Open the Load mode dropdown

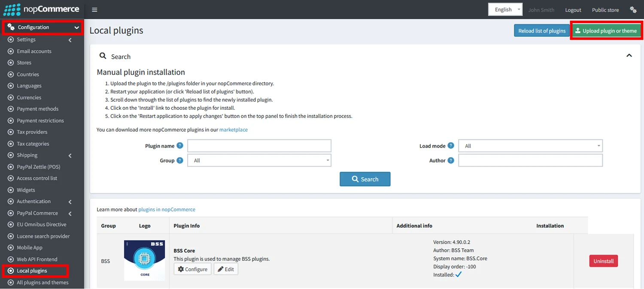point(530,146)
